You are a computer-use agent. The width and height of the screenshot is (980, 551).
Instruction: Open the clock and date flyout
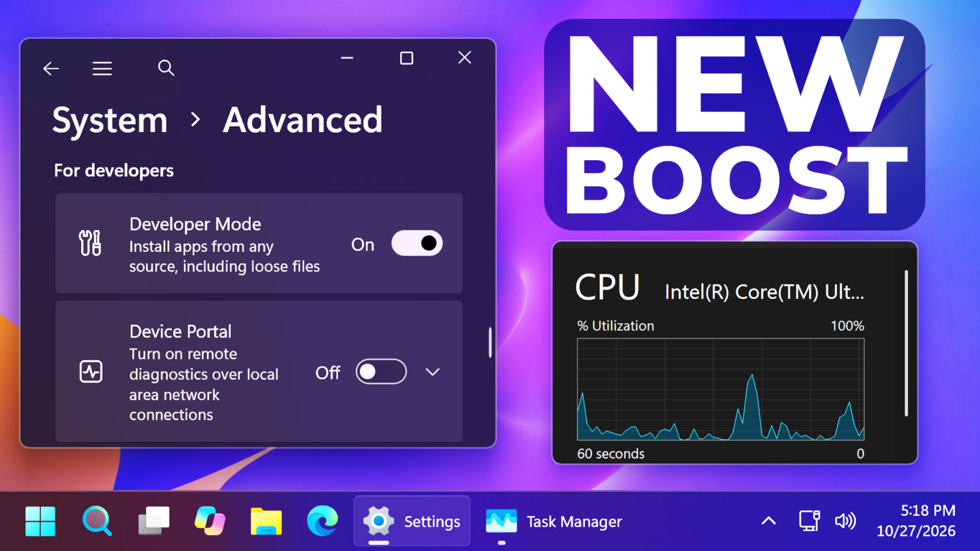(x=916, y=520)
